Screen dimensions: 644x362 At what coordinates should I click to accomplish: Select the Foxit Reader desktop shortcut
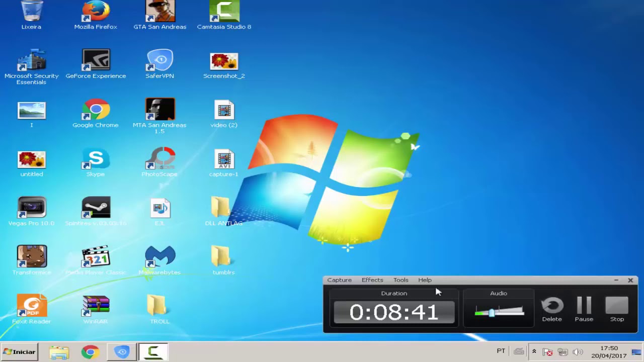click(x=31, y=309)
